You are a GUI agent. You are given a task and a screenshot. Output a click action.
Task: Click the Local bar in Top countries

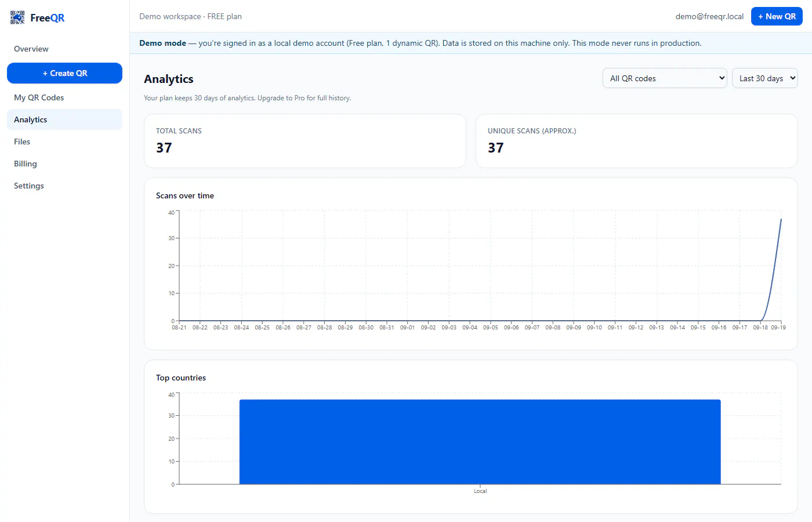(x=480, y=442)
